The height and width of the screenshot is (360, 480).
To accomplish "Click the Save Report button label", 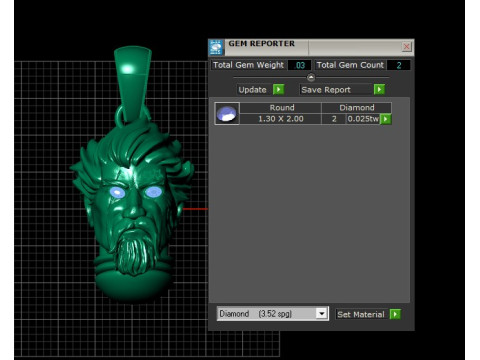I will pos(326,90).
